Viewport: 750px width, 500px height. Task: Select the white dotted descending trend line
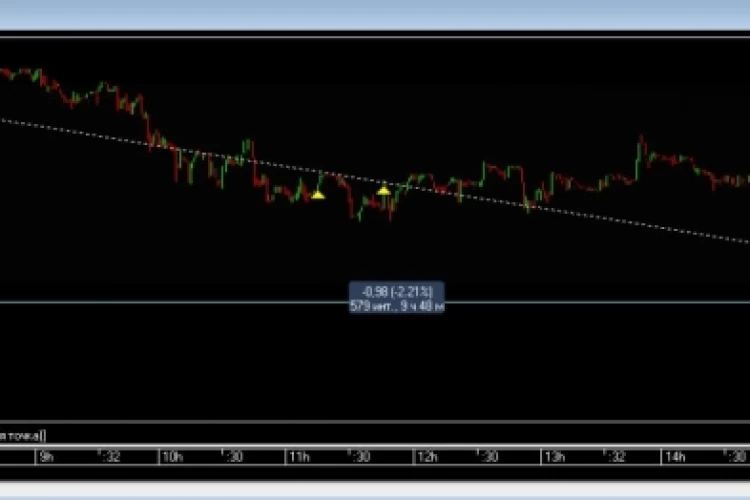point(375,182)
